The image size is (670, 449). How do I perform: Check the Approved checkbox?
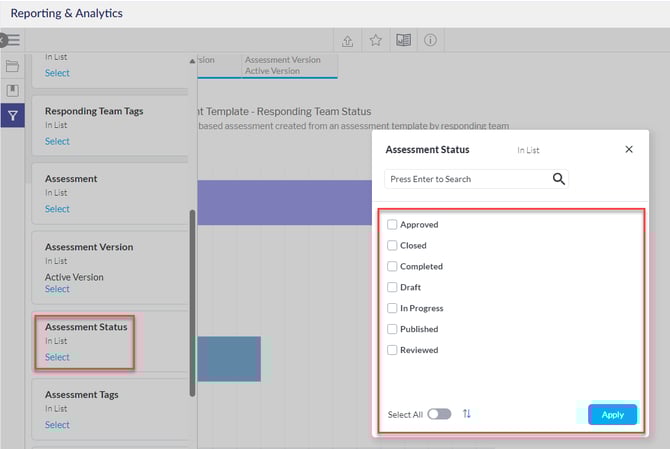pyautogui.click(x=393, y=225)
